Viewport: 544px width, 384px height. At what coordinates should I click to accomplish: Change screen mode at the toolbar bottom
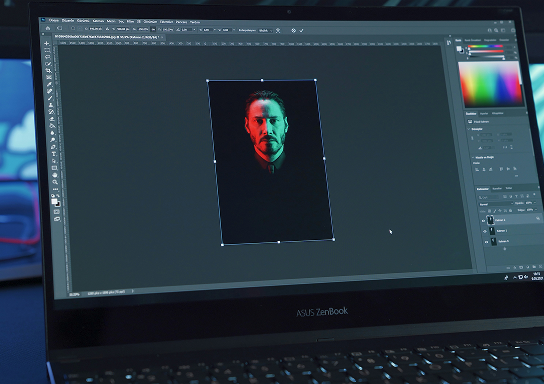point(57,219)
